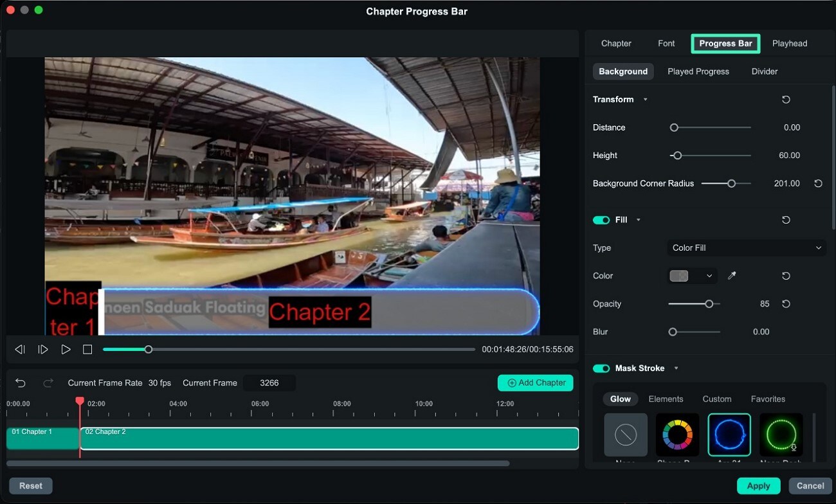Stop the preview playback

tap(87, 350)
